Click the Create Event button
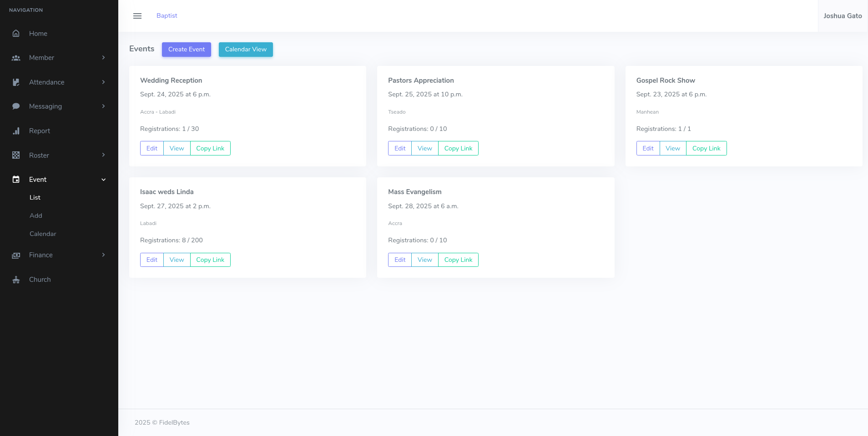The width and height of the screenshot is (868, 436). coord(186,49)
